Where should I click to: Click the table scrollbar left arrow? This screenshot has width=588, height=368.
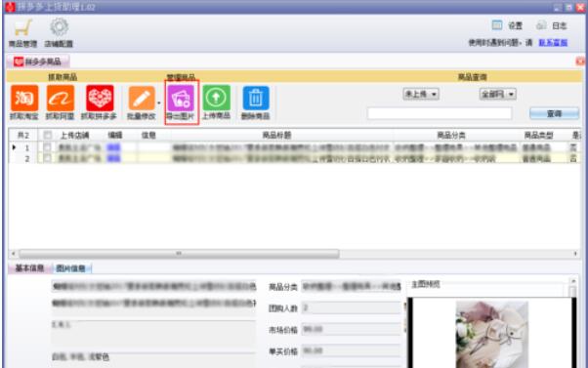[x=14, y=254]
